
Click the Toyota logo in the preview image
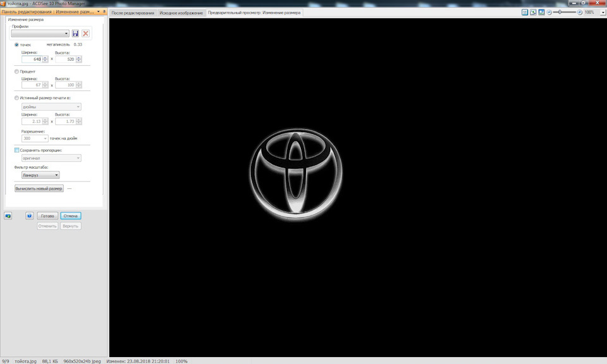[x=296, y=174]
